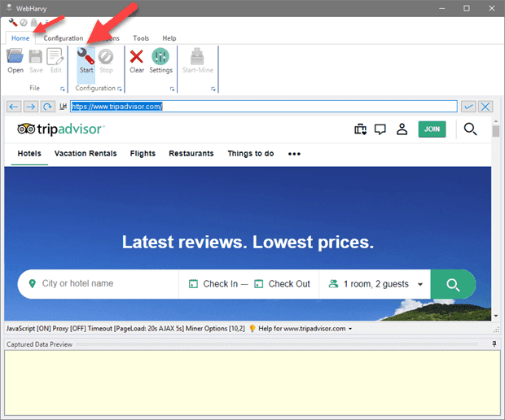Click the City or hotel name field
This screenshot has width=505, height=420.
point(102,284)
